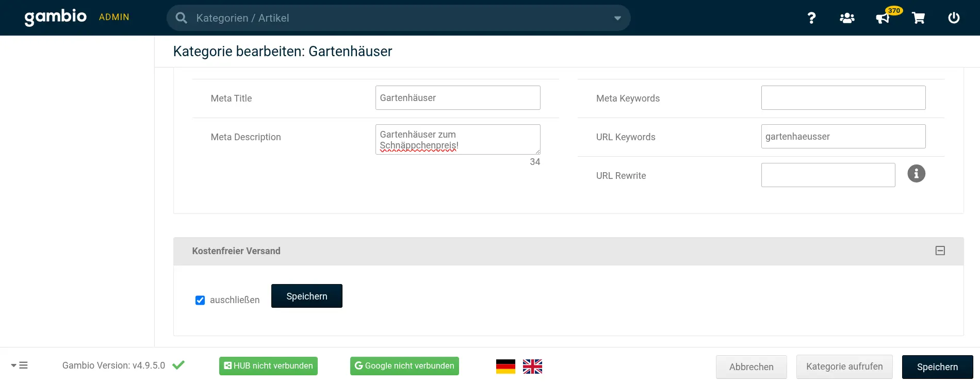Image resolution: width=980 pixels, height=382 pixels.
Task: Click the HUB nicht verbunden button
Action: tap(268, 366)
